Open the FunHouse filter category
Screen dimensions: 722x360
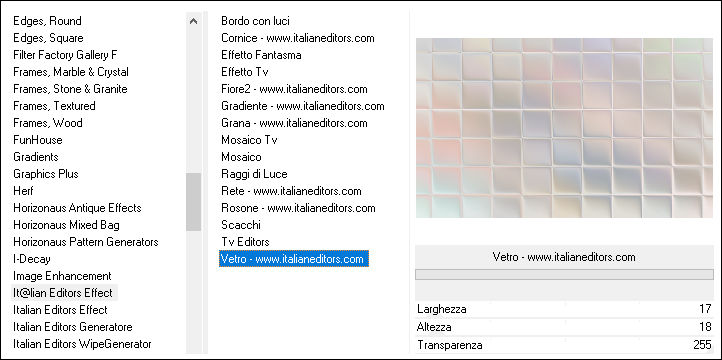click(38, 140)
